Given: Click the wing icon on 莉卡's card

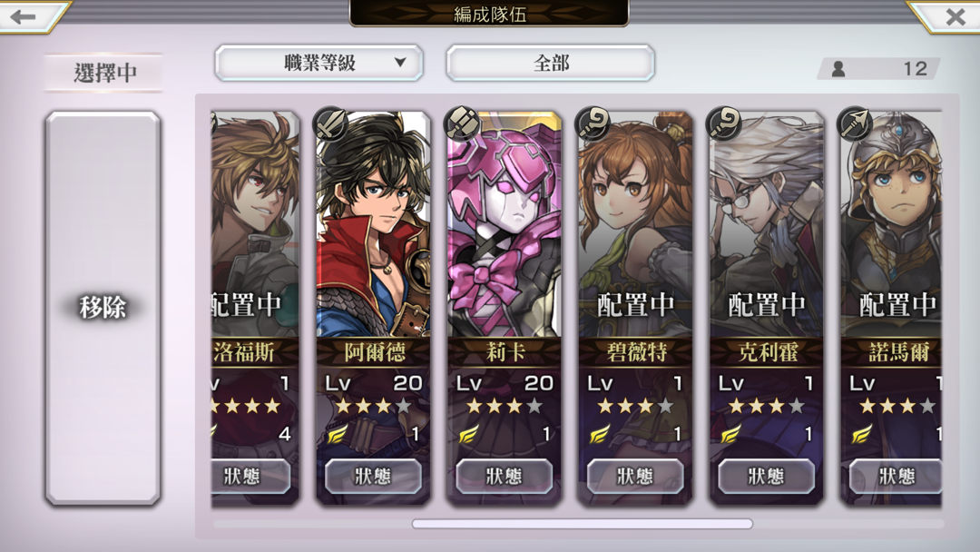Looking at the screenshot, I should (x=469, y=433).
